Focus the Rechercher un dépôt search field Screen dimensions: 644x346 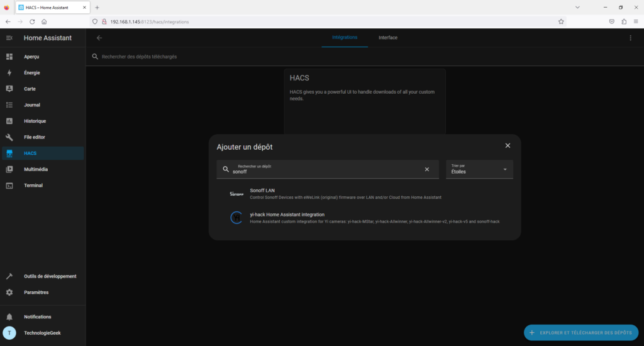[327, 169]
